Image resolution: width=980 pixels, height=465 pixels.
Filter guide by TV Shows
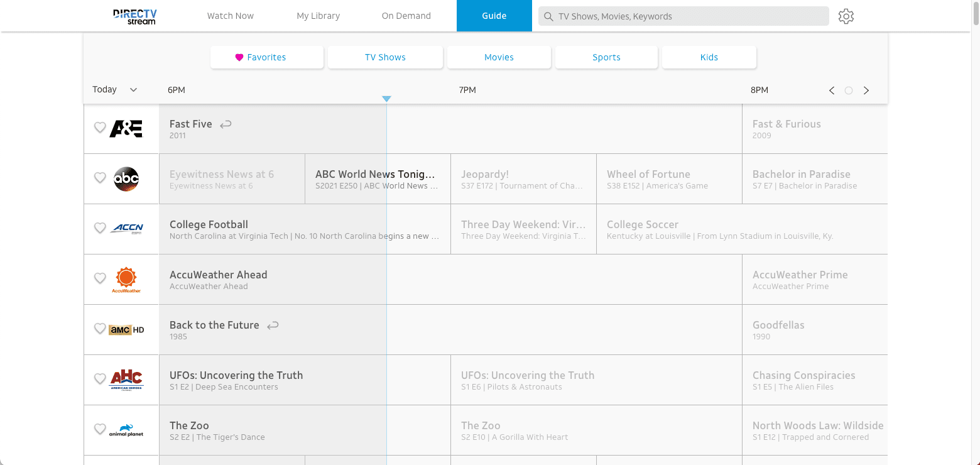pos(385,57)
